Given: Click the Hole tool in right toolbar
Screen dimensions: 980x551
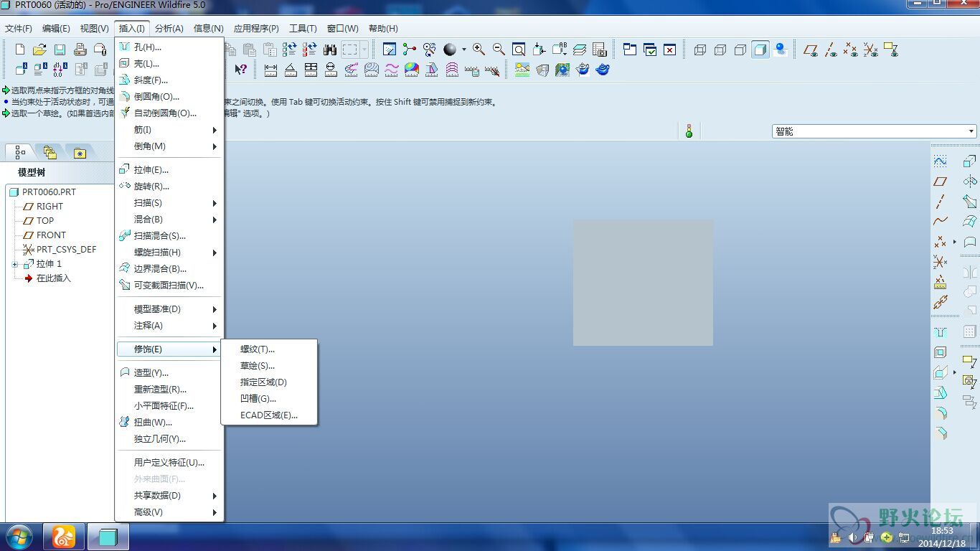Looking at the screenshot, I should pyautogui.click(x=941, y=333).
